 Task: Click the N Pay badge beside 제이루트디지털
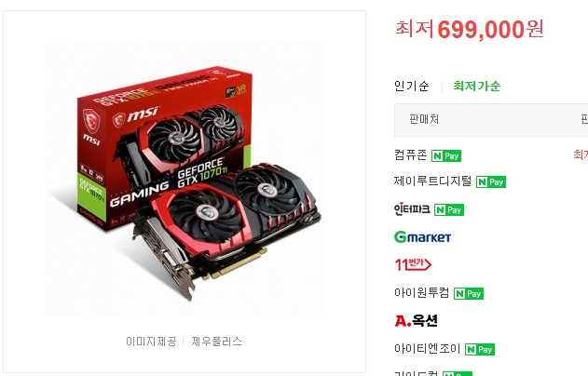491,182
